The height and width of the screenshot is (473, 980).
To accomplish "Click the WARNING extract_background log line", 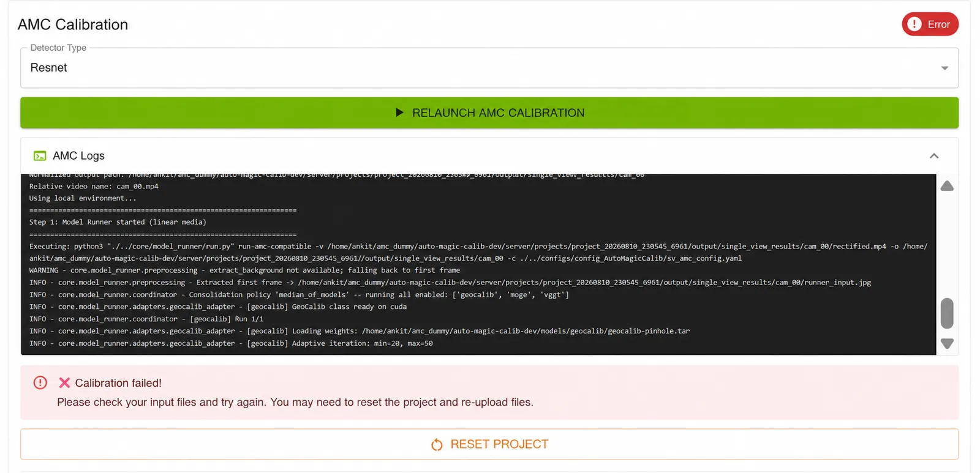I will (244, 270).
